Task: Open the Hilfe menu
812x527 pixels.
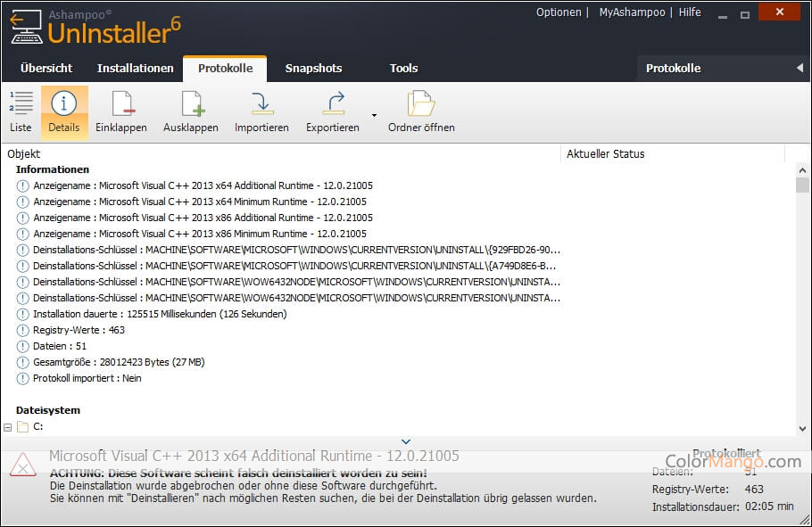Action: pos(690,12)
